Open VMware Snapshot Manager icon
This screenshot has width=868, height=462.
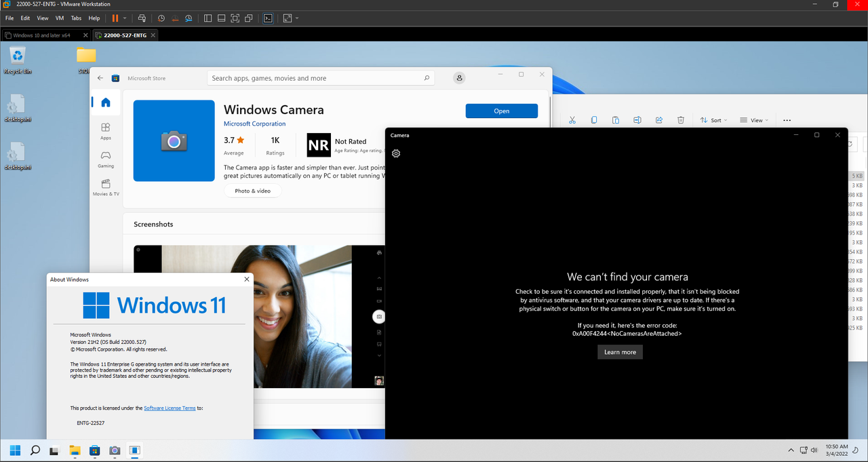189,18
